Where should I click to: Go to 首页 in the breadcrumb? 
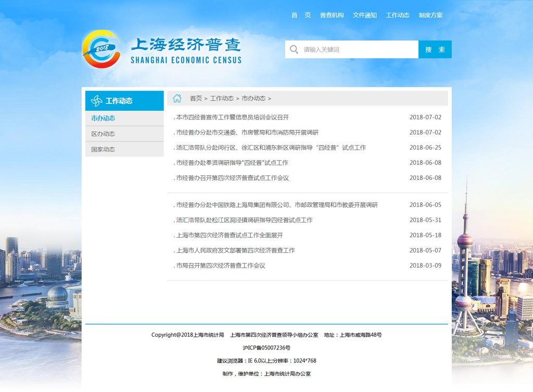click(x=196, y=98)
